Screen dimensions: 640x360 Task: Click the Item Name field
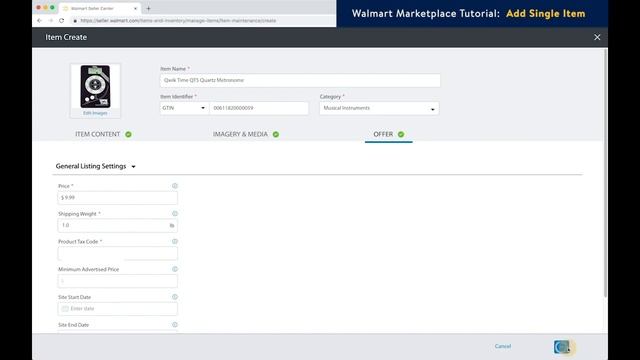click(300, 80)
